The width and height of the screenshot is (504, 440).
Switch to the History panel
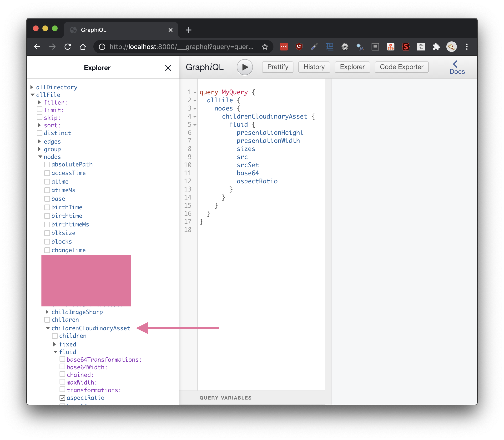click(314, 67)
